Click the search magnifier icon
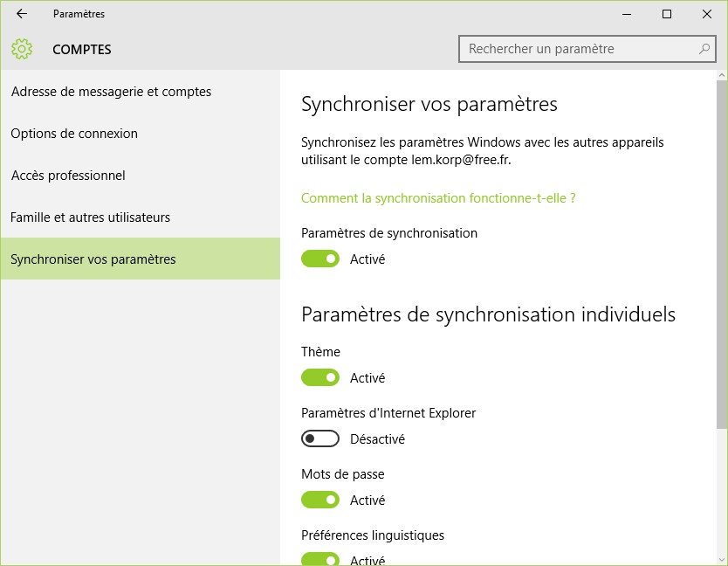This screenshot has height=566, width=728. 704,49
